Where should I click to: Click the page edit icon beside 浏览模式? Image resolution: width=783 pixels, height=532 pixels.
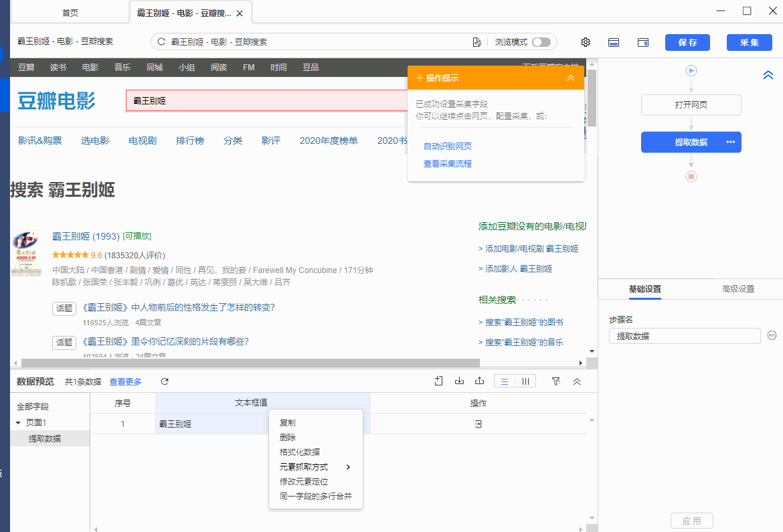(477, 42)
